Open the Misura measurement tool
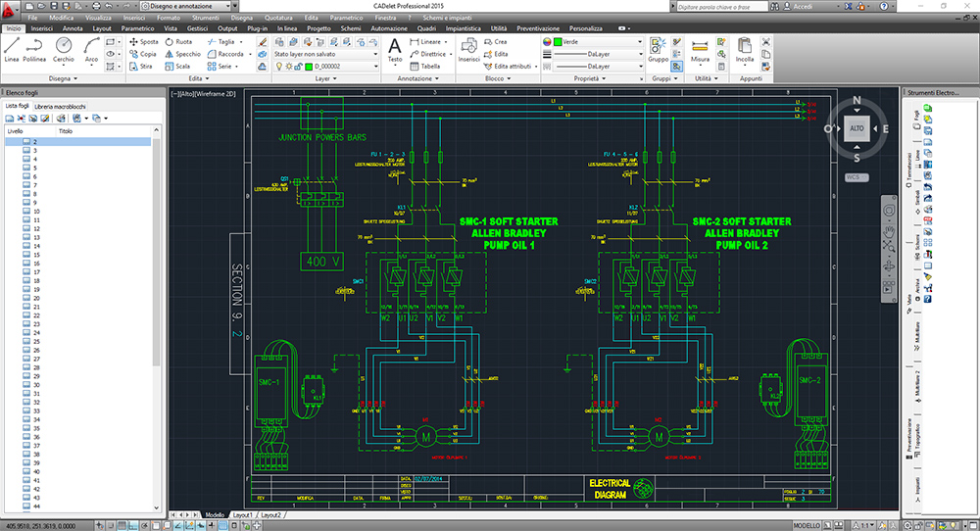Viewport: 980px width, 531px height. click(700, 50)
